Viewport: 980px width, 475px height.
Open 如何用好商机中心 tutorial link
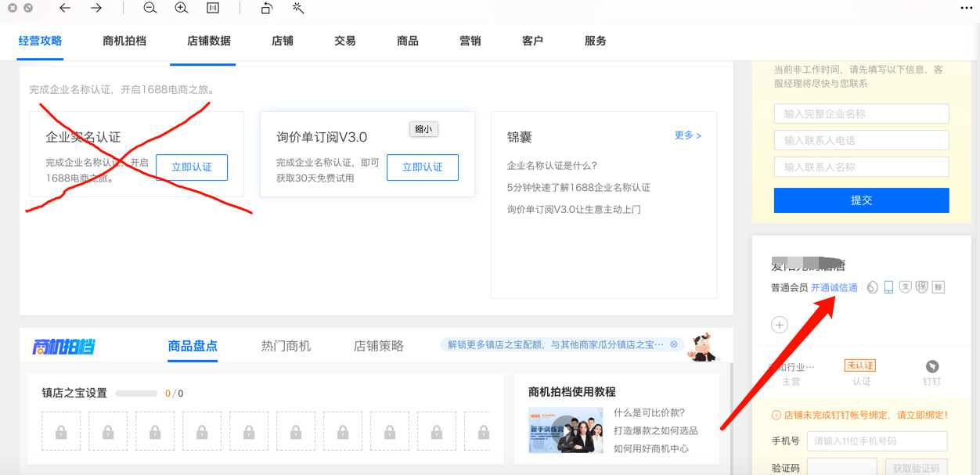[x=651, y=449]
